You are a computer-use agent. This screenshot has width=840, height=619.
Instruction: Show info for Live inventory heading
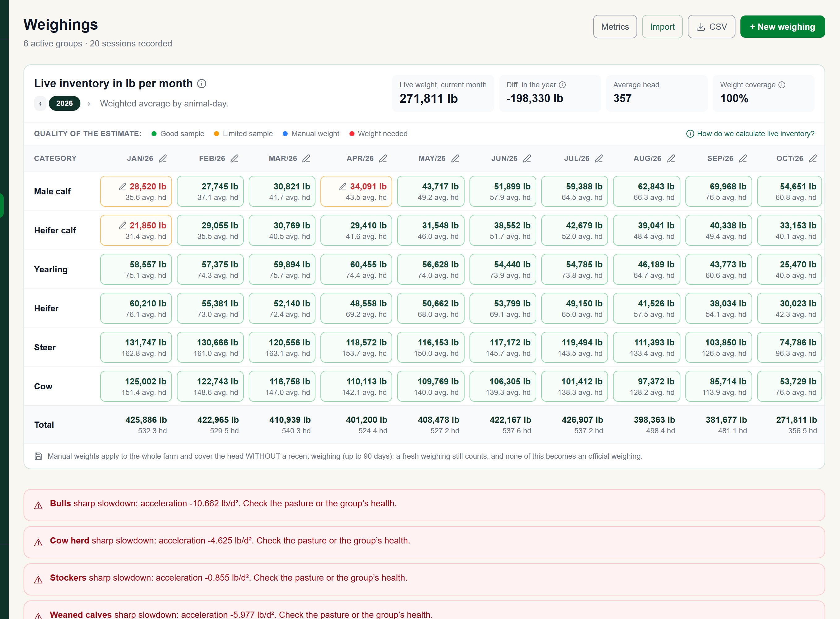pos(202,84)
